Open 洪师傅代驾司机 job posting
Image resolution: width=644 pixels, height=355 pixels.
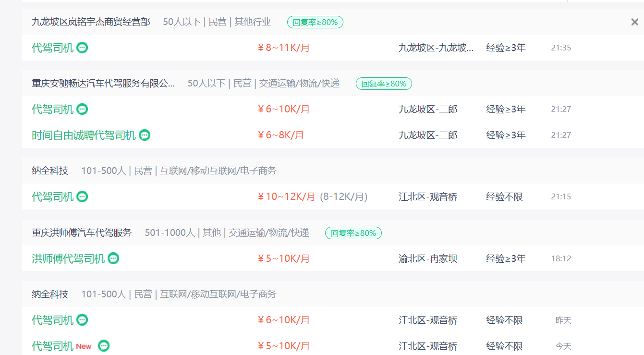(x=68, y=258)
